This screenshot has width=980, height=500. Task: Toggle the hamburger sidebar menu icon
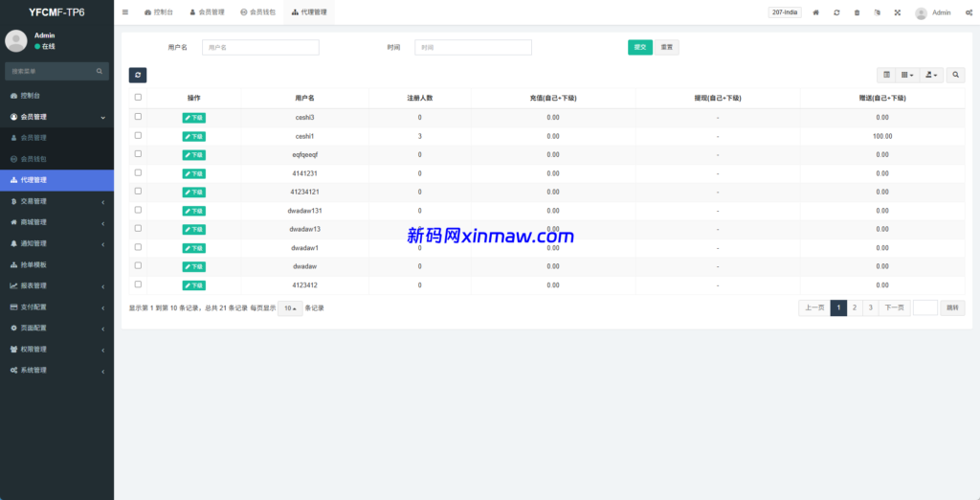[125, 11]
